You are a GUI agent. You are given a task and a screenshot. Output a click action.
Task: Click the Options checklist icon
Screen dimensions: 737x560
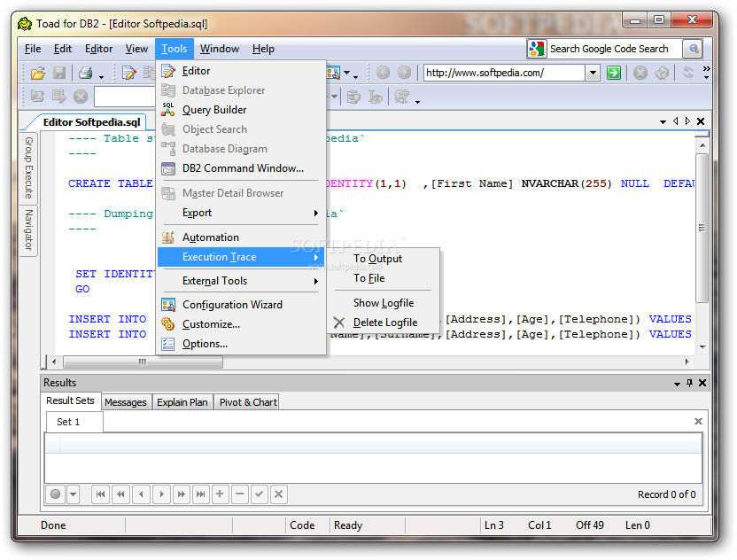click(x=168, y=344)
